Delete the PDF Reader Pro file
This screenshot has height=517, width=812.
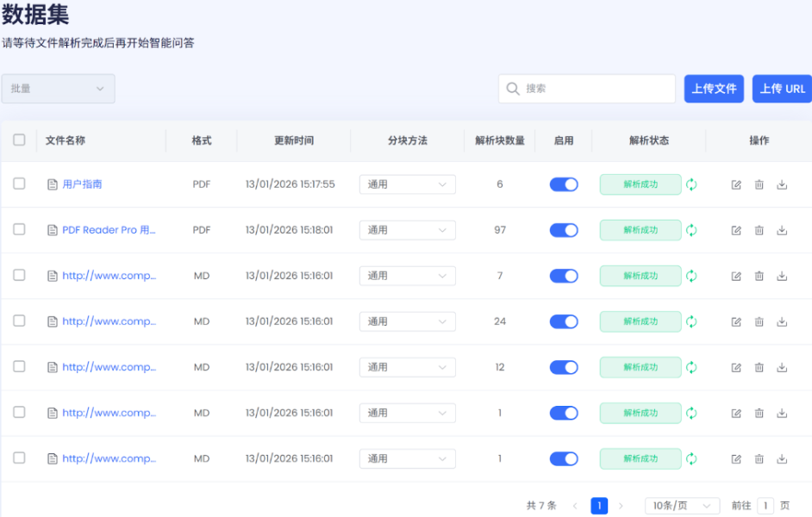tap(759, 230)
